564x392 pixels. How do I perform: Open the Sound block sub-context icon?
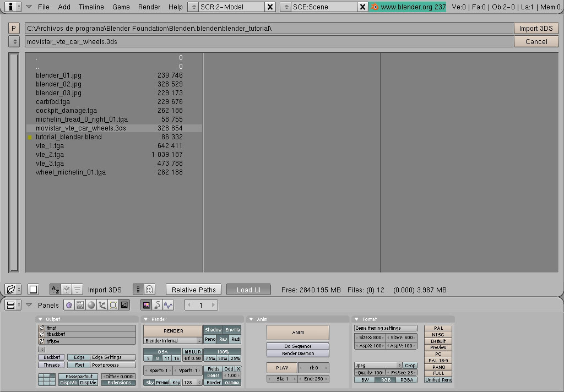168,305
